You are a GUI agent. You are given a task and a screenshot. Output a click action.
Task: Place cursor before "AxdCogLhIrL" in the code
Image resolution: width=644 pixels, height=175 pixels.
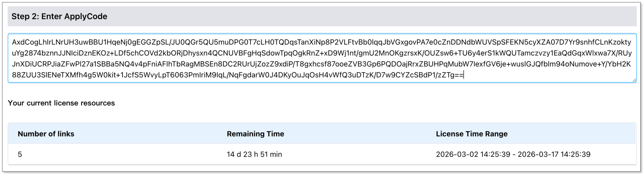(x=12, y=42)
